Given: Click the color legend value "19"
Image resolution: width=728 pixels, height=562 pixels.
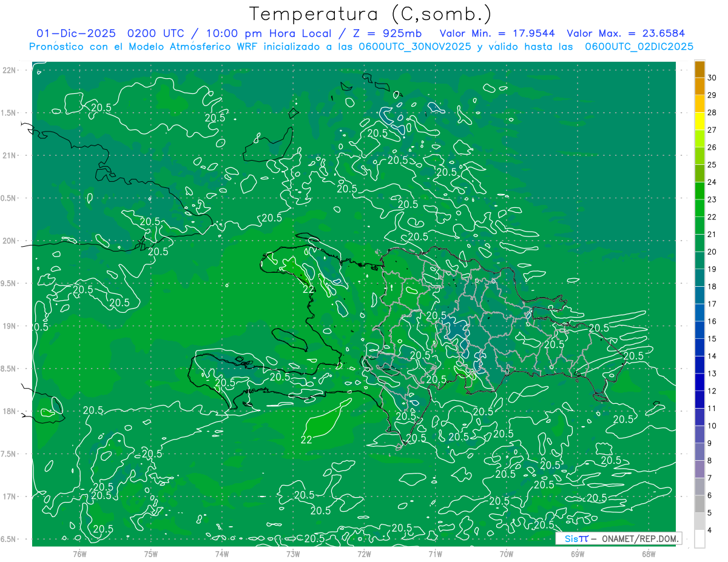Looking at the screenshot, I should (712, 269).
